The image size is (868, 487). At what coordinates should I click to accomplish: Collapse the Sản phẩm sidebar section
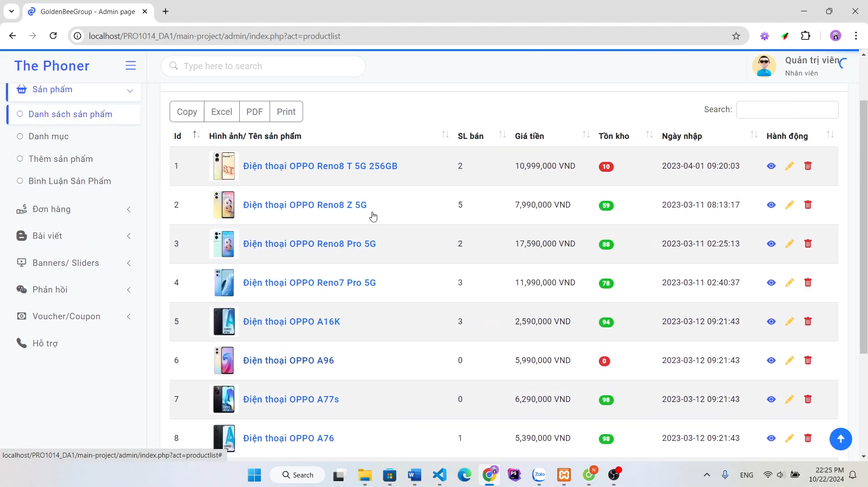(74, 90)
